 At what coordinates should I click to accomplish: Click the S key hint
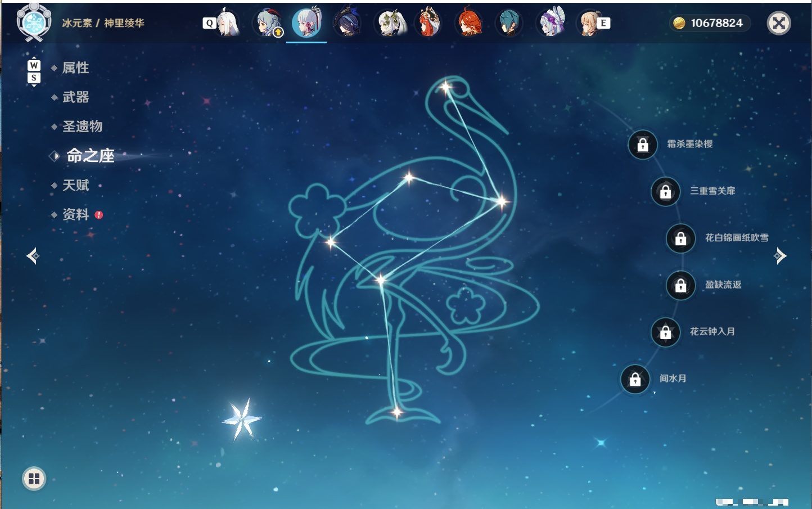coord(34,78)
